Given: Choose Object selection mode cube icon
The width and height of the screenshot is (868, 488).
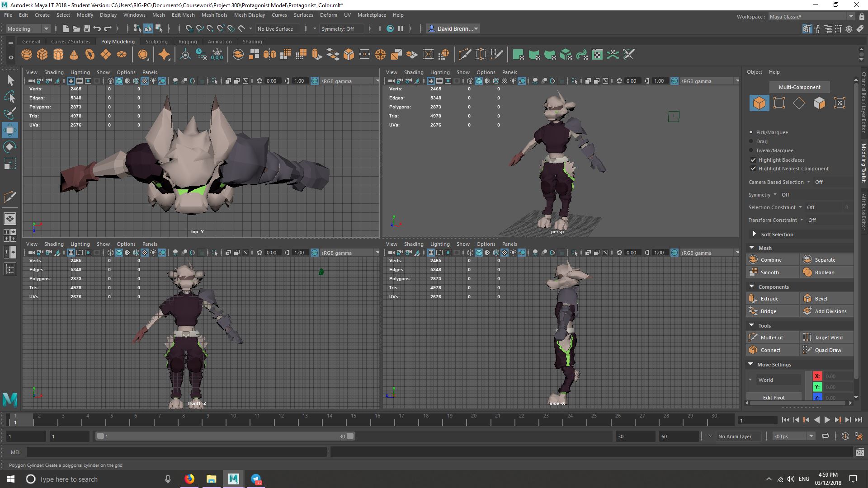Looking at the screenshot, I should [759, 103].
